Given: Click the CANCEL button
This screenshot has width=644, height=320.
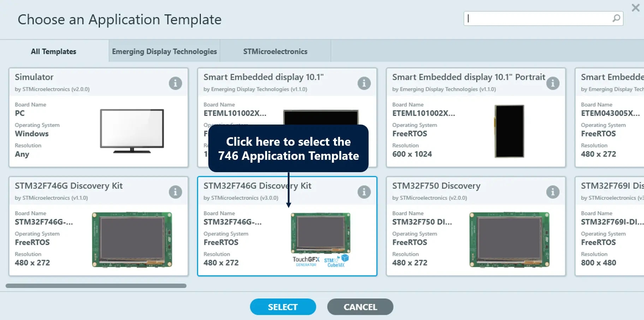Looking at the screenshot, I should coord(360,307).
